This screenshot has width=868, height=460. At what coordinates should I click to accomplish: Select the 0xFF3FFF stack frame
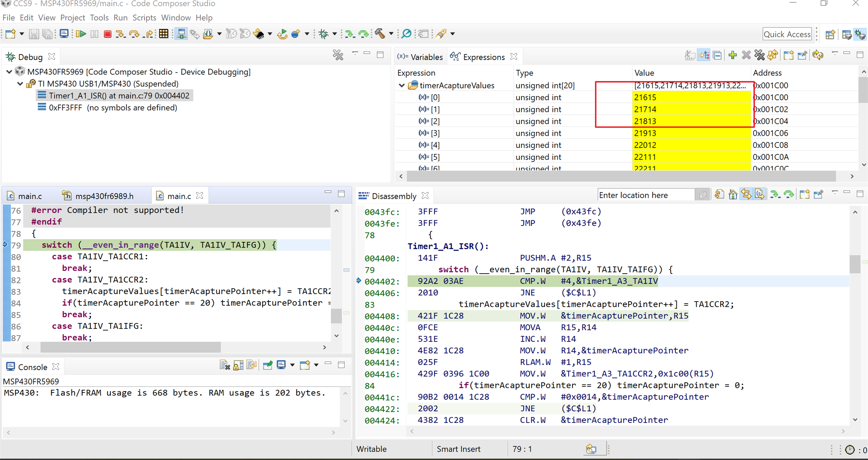pyautogui.click(x=108, y=108)
